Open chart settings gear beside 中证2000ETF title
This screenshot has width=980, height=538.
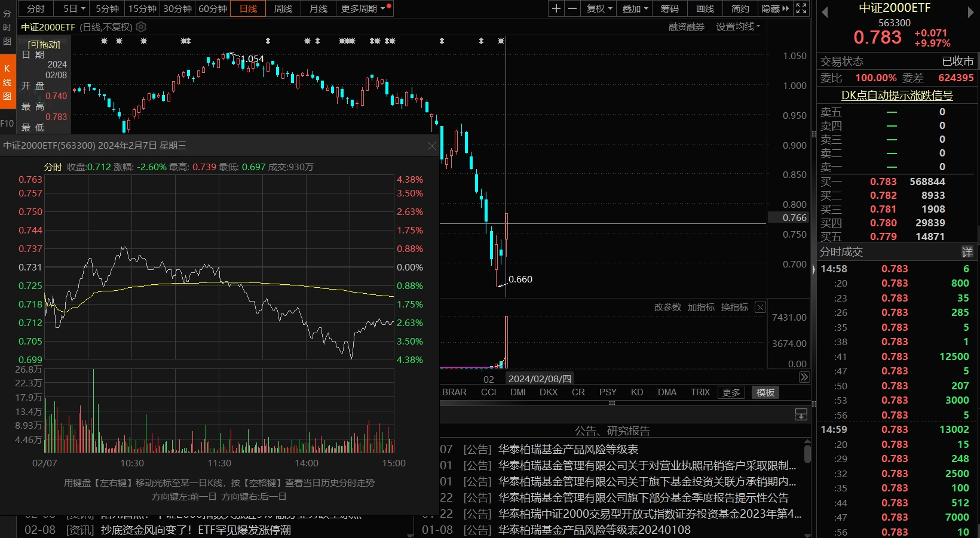(x=141, y=27)
